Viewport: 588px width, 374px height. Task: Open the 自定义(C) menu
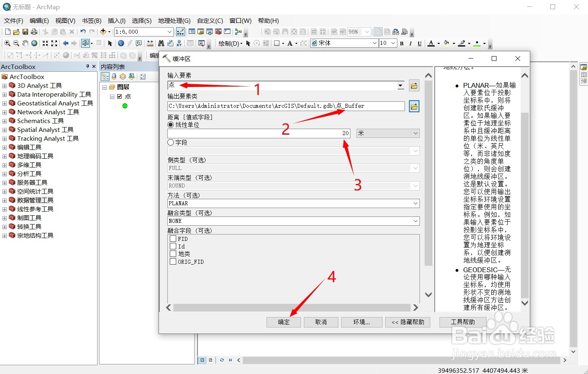tap(210, 21)
